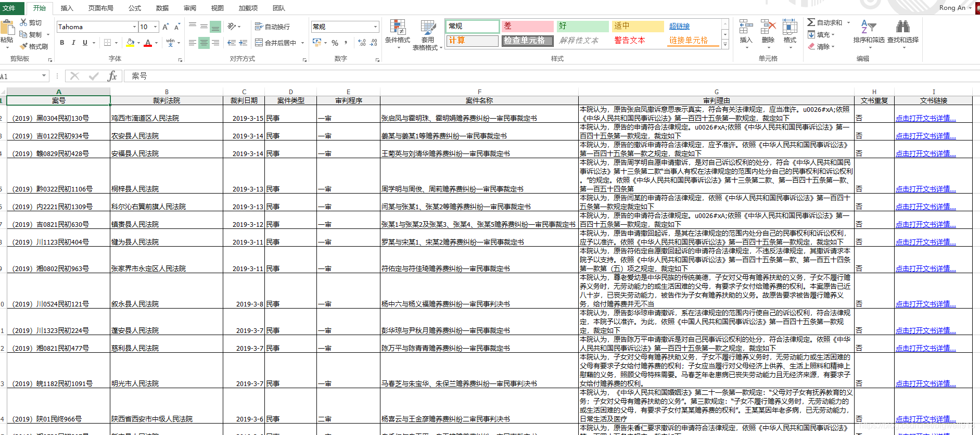Screen dimensions: 980x435
Task: Click Merge and Center (合并后居中)
Action: 276,43
